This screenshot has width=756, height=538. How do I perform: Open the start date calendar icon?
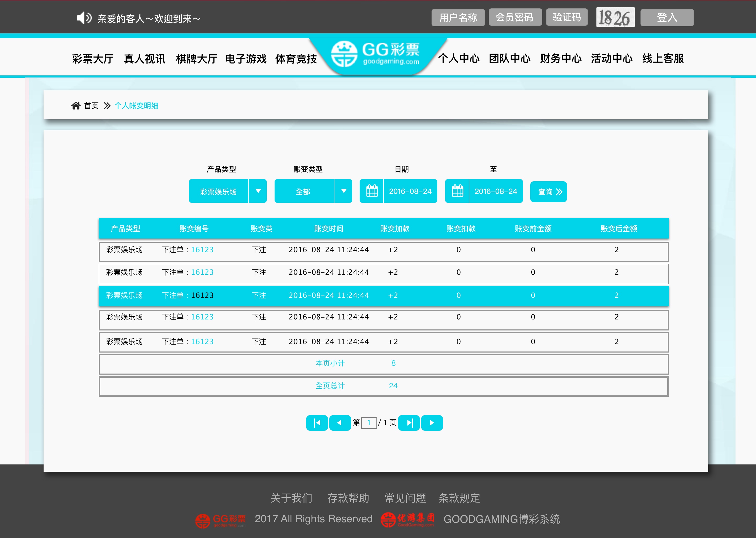[x=372, y=191]
